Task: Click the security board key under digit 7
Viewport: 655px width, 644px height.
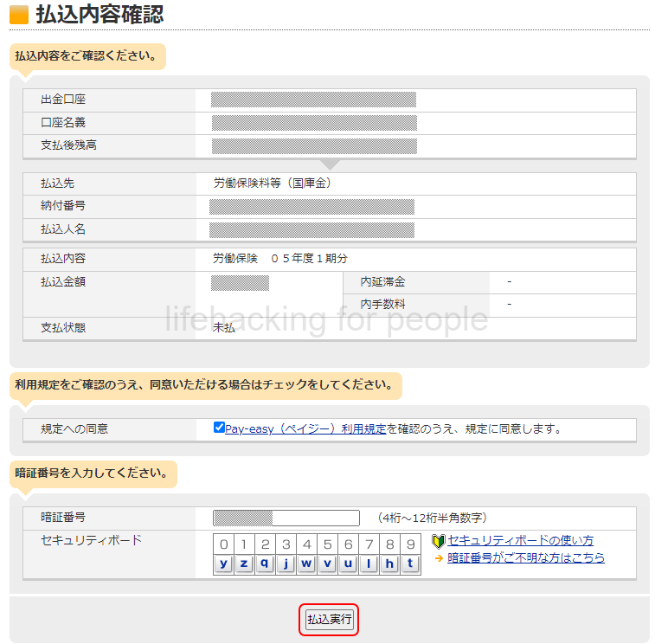Action: pyautogui.click(x=369, y=563)
